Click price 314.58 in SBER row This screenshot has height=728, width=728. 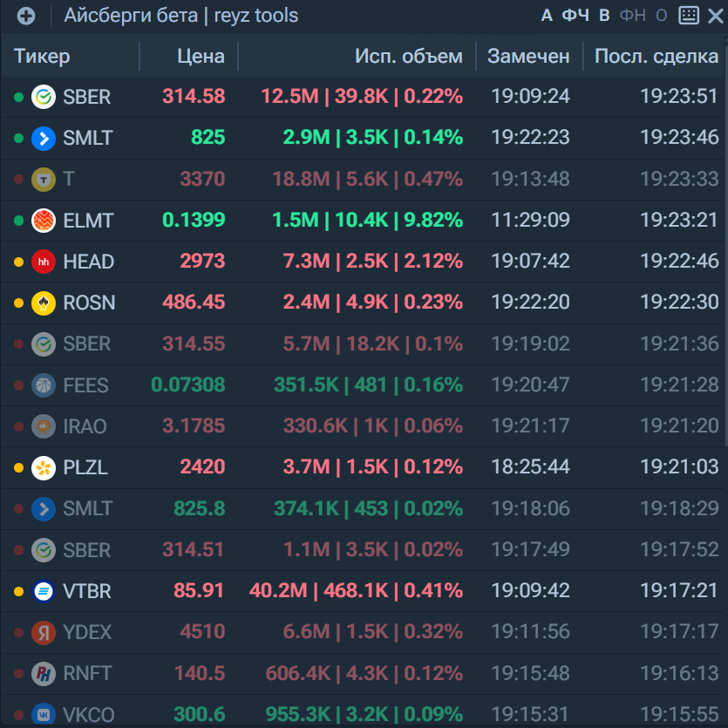pyautogui.click(x=194, y=96)
